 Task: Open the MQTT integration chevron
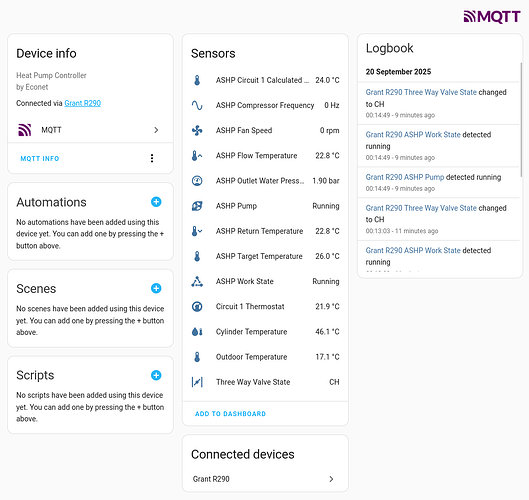click(x=156, y=130)
